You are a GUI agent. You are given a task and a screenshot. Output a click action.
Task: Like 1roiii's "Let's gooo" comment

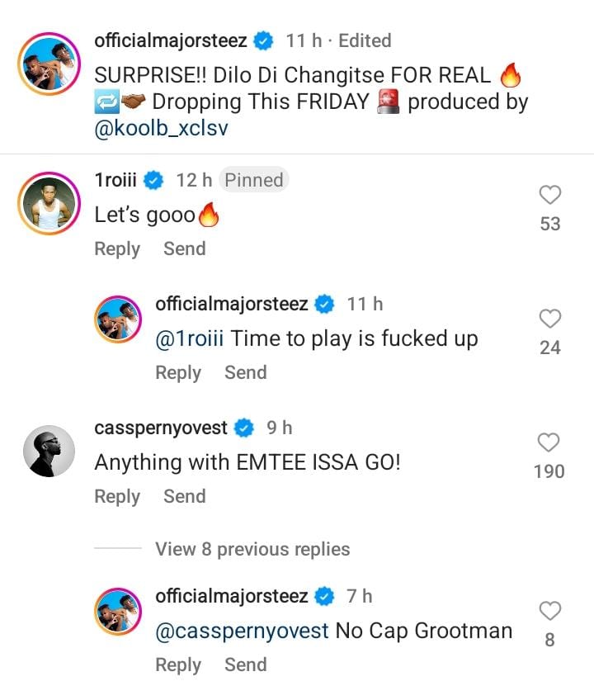[549, 195]
